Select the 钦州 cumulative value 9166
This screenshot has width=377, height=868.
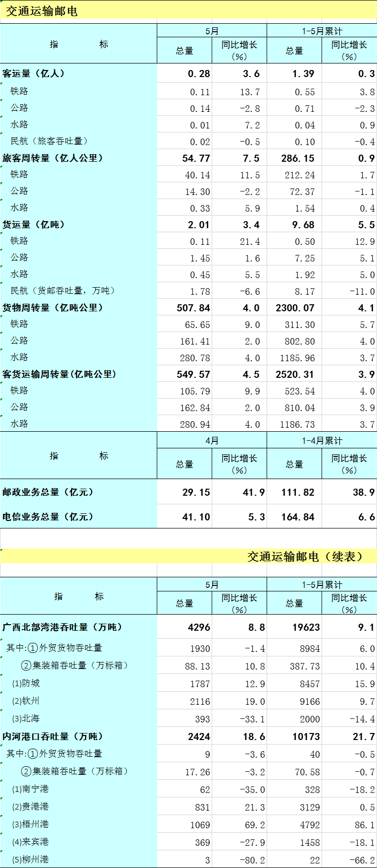(x=310, y=702)
